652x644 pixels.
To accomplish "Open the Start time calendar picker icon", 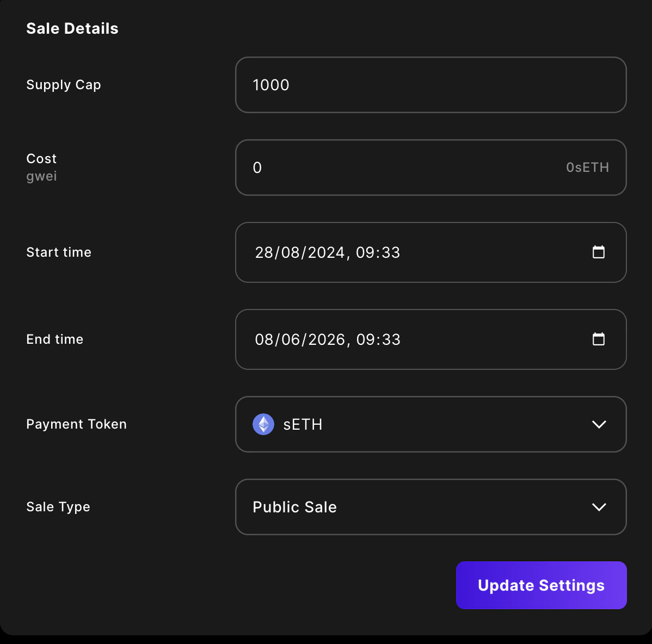I will click(598, 252).
